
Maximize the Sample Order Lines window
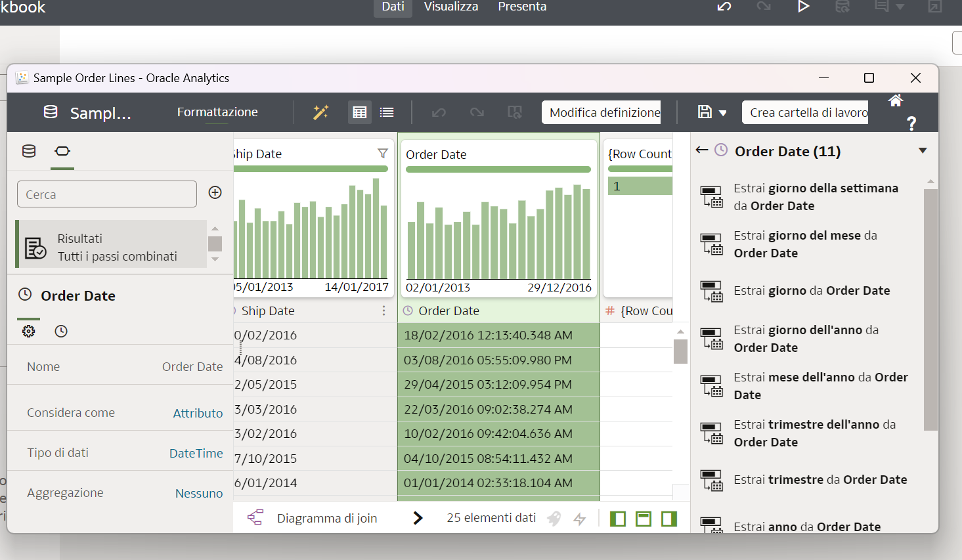click(x=869, y=78)
